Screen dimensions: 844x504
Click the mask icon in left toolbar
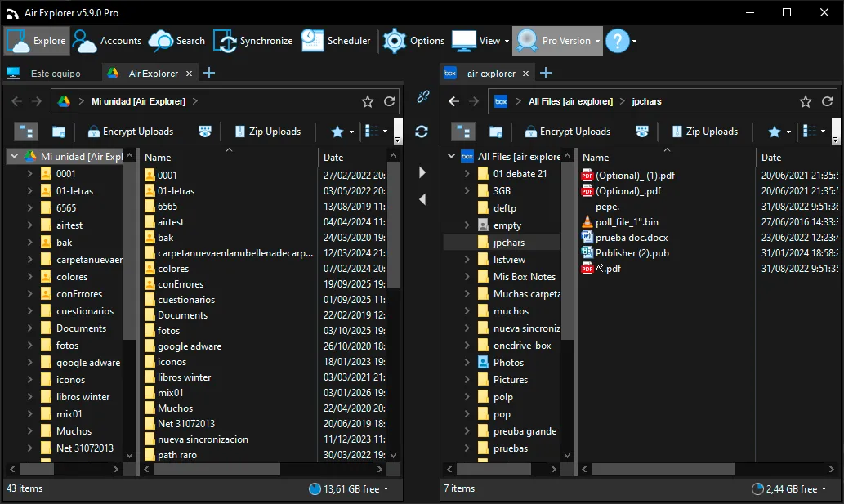(x=205, y=132)
